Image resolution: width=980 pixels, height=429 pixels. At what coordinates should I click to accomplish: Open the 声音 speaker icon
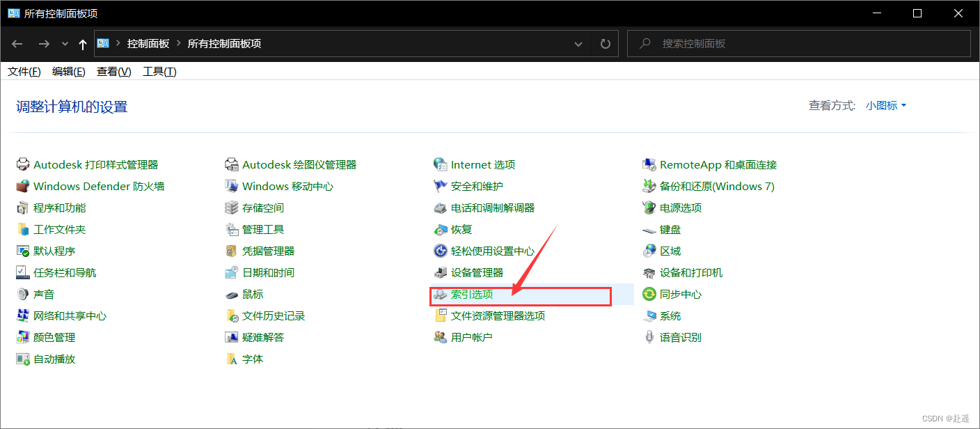[x=23, y=295]
